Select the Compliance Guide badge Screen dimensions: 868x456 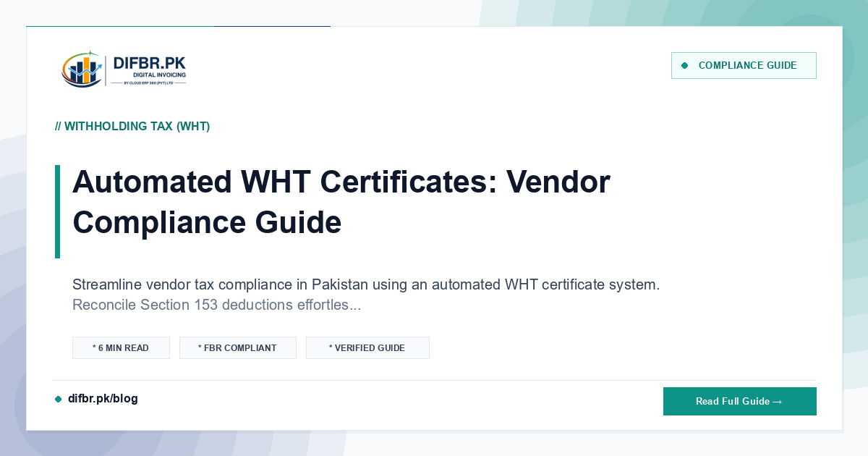744,65
